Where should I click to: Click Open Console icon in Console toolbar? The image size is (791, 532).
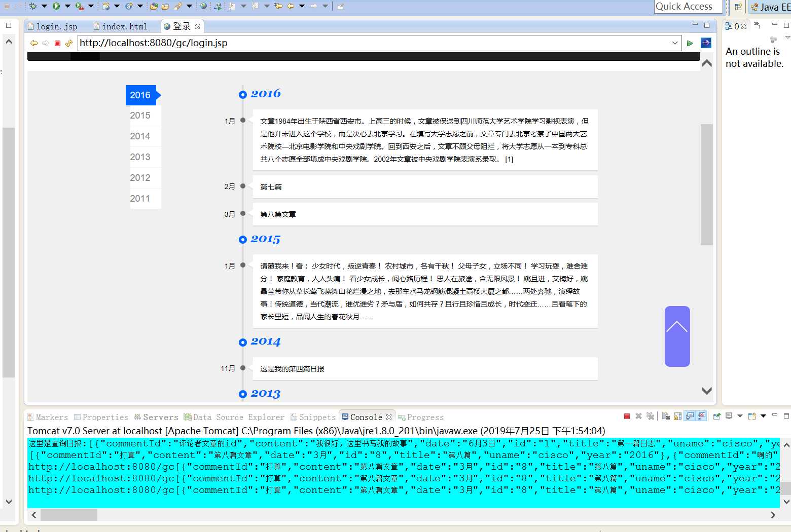point(752,416)
